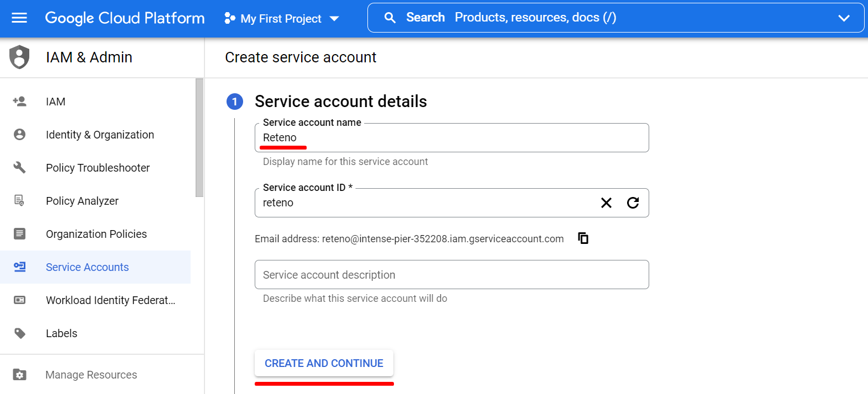Viewport: 868px width, 394px height.
Task: Focus the Service account description field
Action: pyautogui.click(x=451, y=275)
